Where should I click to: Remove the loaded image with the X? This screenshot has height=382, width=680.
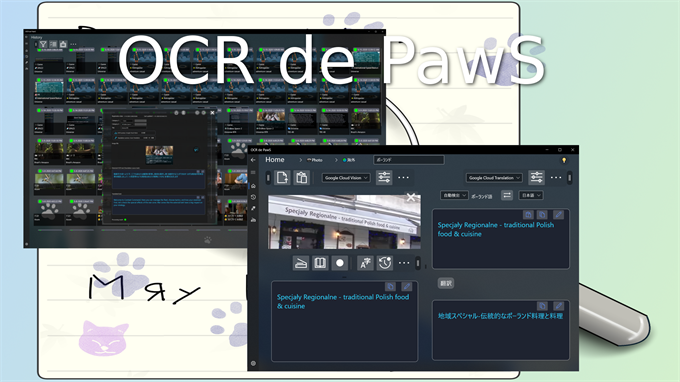coord(411,198)
